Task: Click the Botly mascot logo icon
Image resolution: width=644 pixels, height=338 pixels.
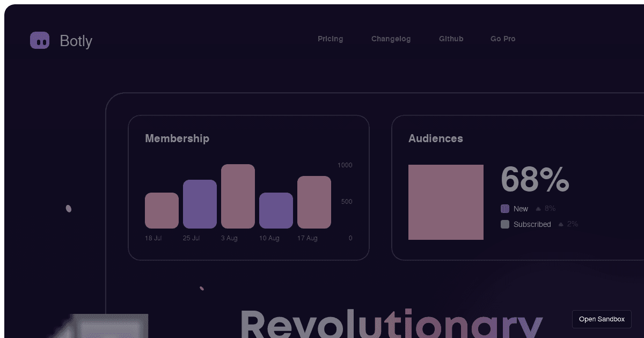Action: pyautogui.click(x=39, y=40)
